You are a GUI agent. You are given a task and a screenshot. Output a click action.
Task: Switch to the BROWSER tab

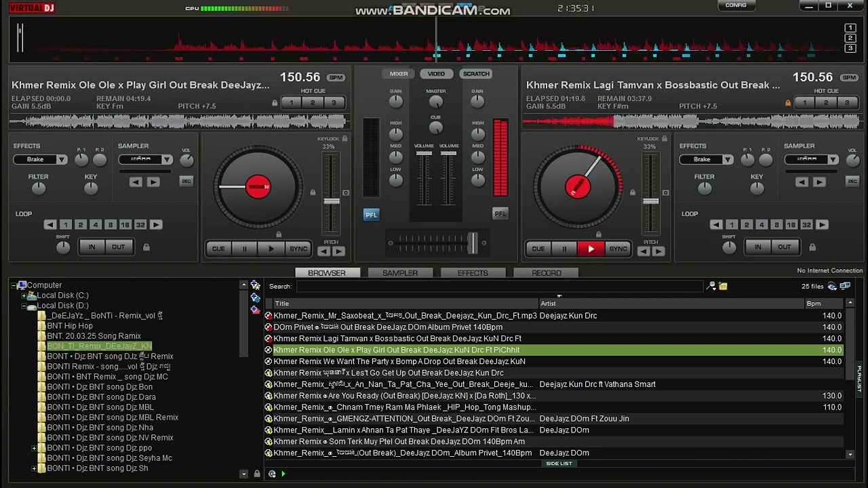tap(327, 273)
